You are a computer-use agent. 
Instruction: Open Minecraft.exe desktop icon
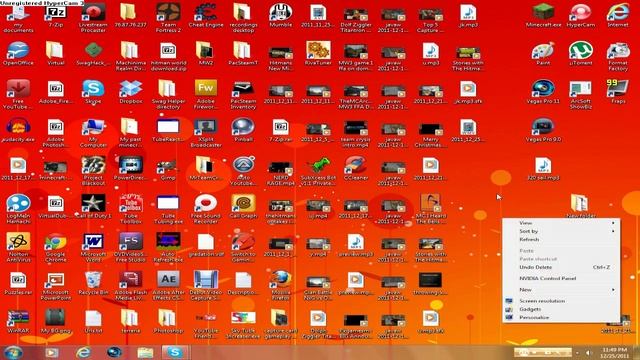(543, 13)
